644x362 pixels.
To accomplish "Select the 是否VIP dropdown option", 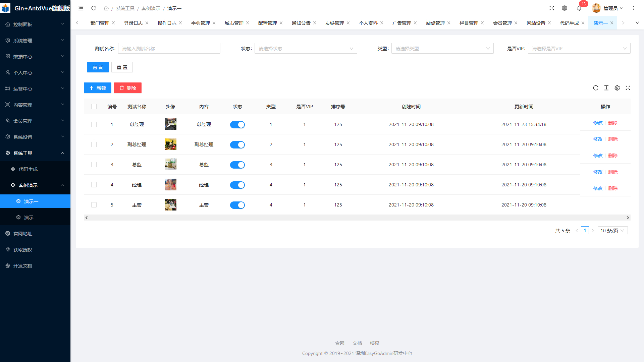I will click(579, 49).
